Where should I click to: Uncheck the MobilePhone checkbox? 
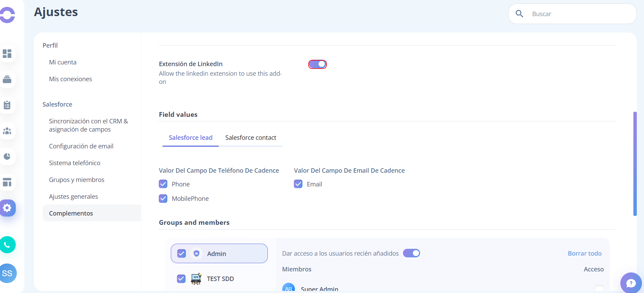163,198
